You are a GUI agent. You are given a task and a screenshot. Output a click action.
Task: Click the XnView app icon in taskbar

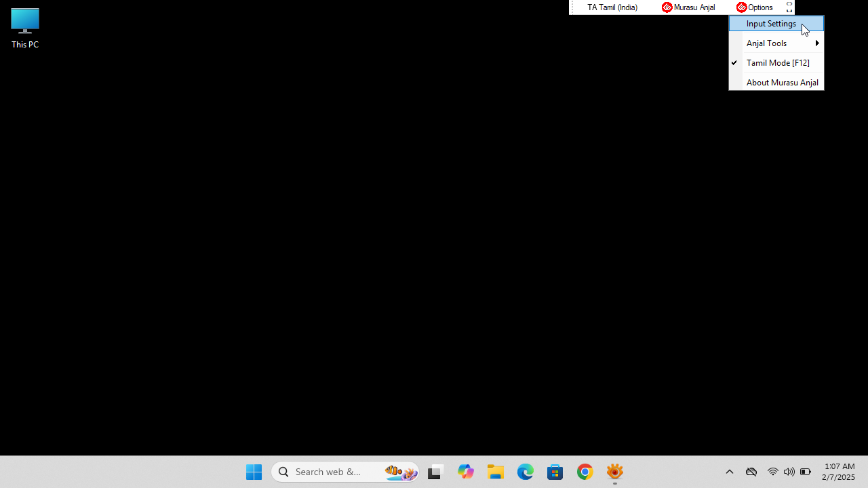click(615, 472)
